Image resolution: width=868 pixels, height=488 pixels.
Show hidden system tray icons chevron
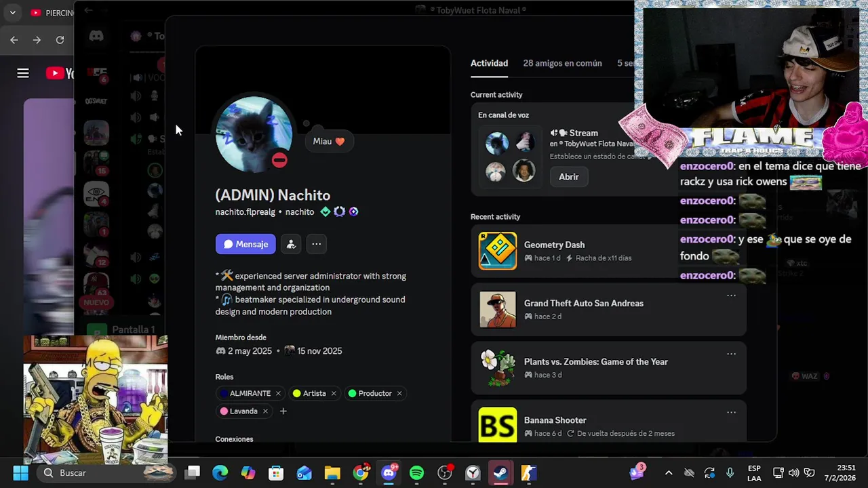(669, 473)
